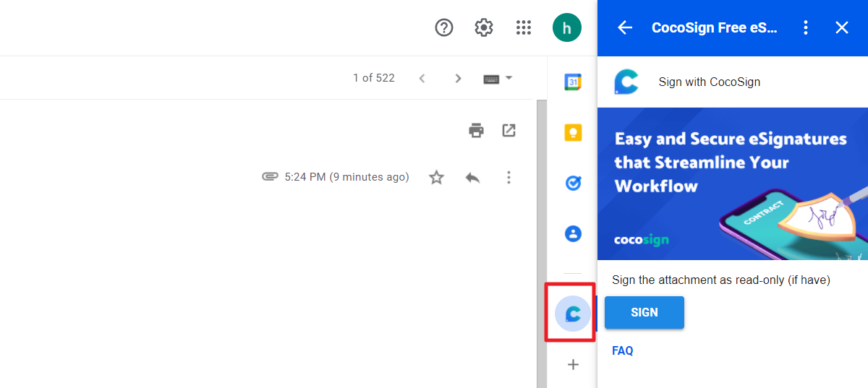Open input tools keyboard dropdown

[x=498, y=78]
